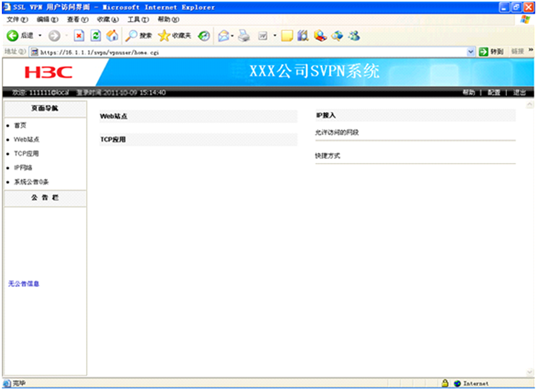The height and width of the screenshot is (392, 539).
Task: Expand the Links bar chevron
Action: click(x=531, y=50)
